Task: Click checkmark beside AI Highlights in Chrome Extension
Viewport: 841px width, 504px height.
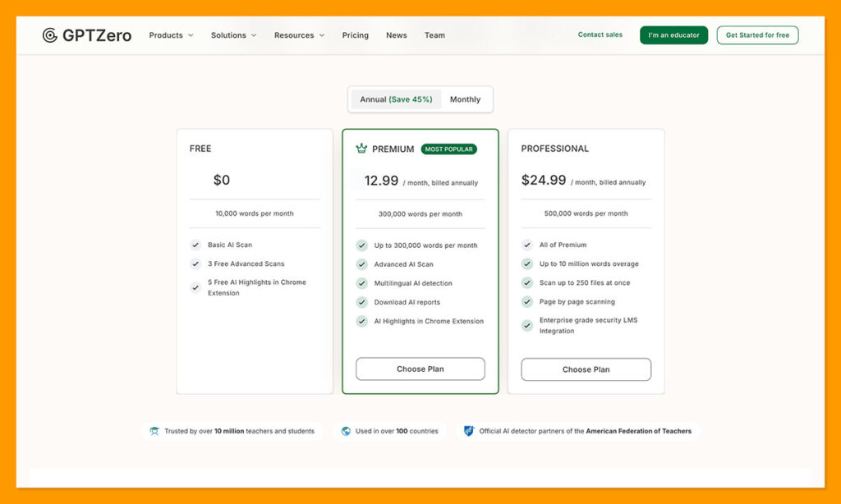Action: pos(362,321)
